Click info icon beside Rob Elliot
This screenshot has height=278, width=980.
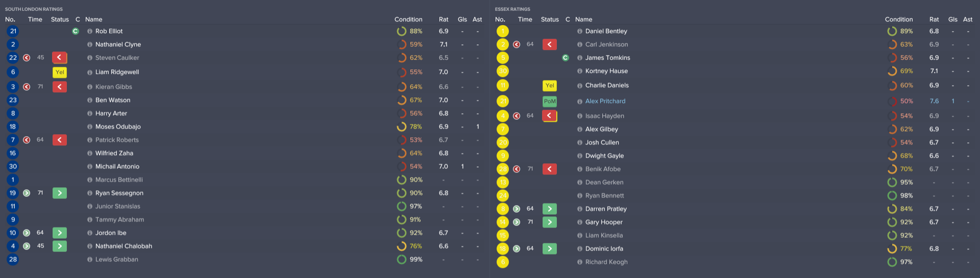[90, 31]
